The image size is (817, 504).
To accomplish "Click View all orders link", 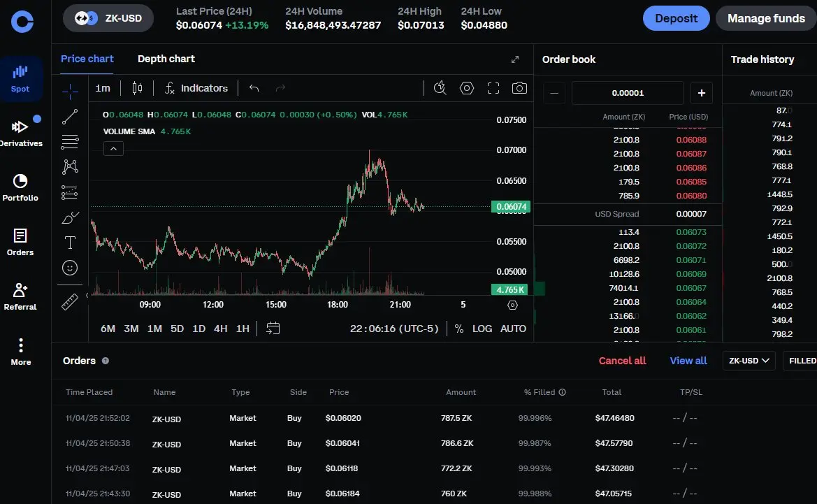I will (x=688, y=361).
